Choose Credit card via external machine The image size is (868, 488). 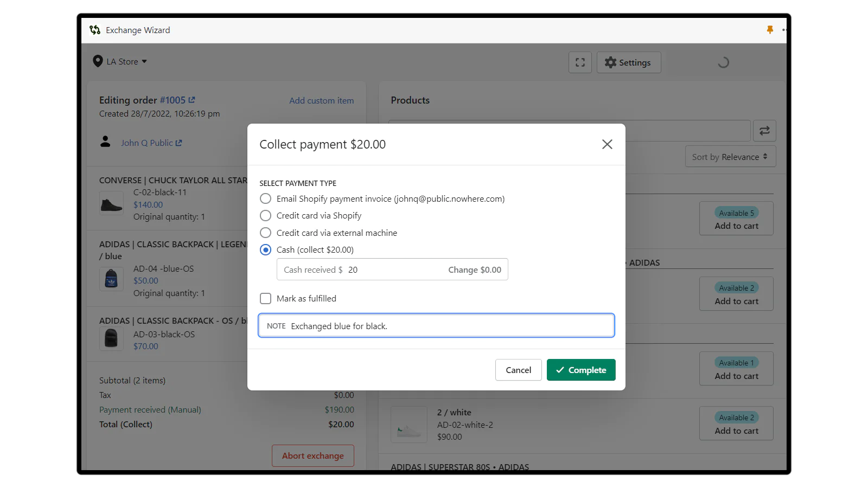click(x=265, y=233)
